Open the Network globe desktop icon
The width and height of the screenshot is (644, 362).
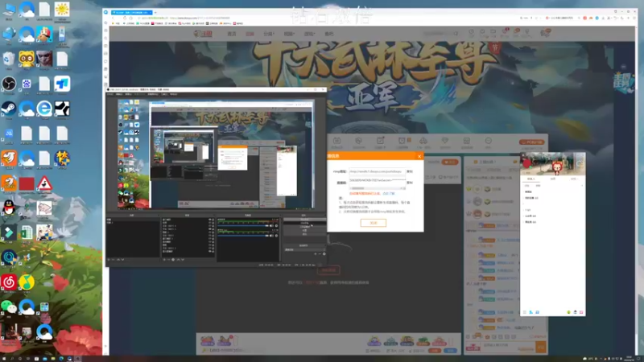tap(9, 35)
